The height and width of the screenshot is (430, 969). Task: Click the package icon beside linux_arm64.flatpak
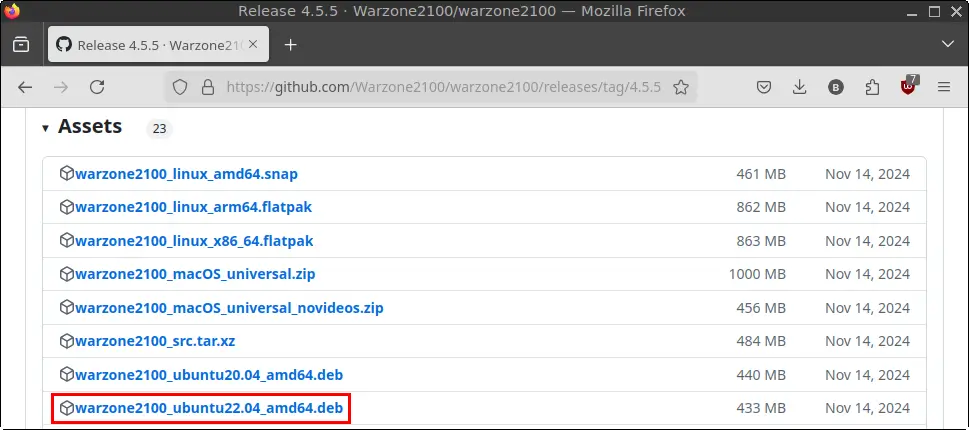click(x=66, y=207)
